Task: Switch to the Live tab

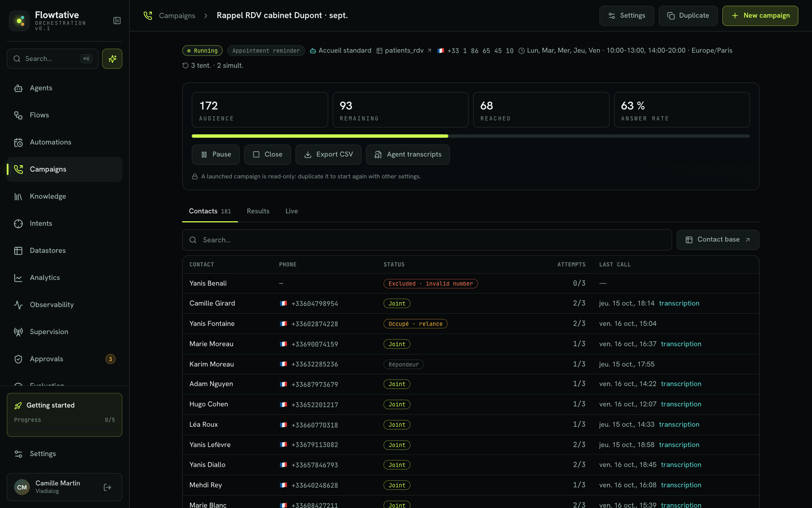Action: point(291,211)
